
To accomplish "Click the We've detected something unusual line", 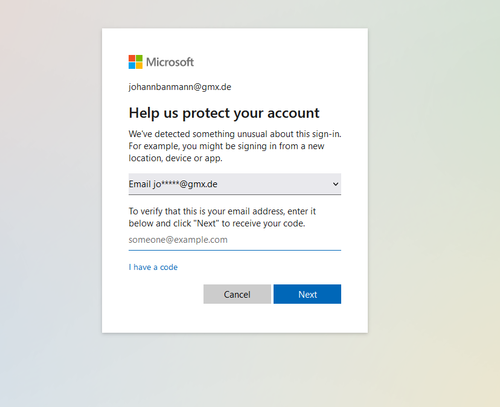I will coord(235,134).
